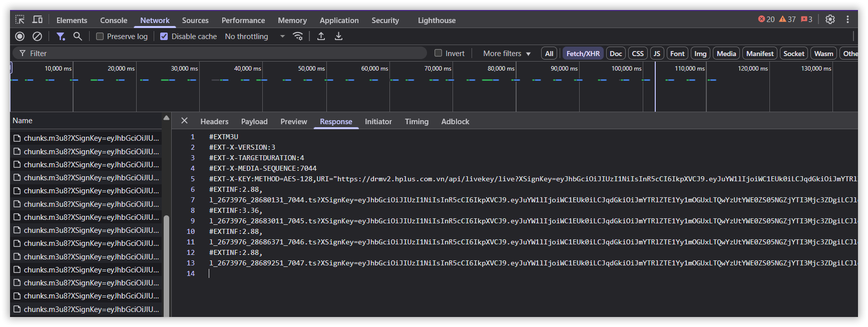Screen dimensions: 868x327
Task: Check the Invert filter checkbox
Action: (439, 53)
